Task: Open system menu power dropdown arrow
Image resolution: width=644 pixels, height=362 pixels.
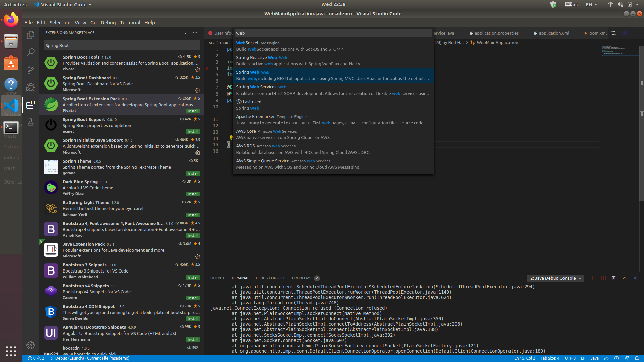Action: [637, 4]
